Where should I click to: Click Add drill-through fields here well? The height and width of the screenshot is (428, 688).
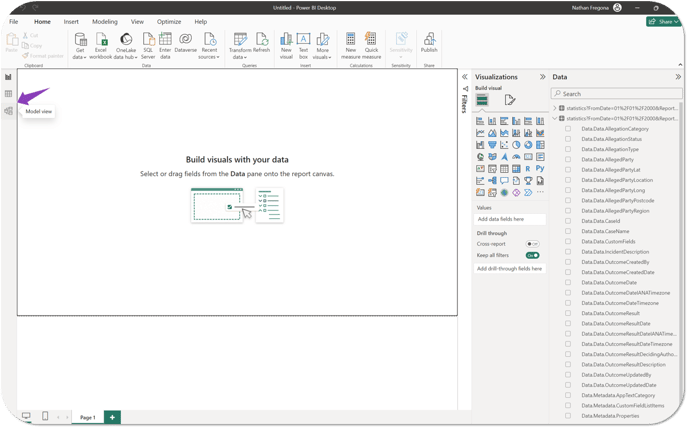point(510,269)
